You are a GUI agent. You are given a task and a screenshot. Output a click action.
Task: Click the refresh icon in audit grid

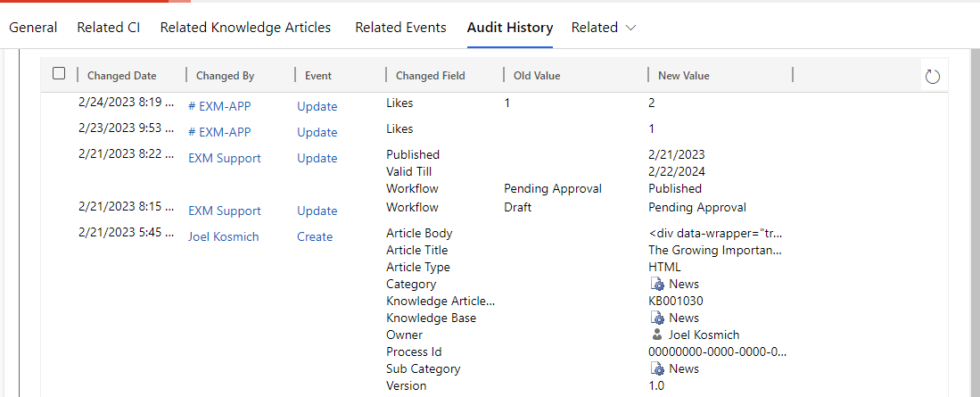tap(932, 77)
